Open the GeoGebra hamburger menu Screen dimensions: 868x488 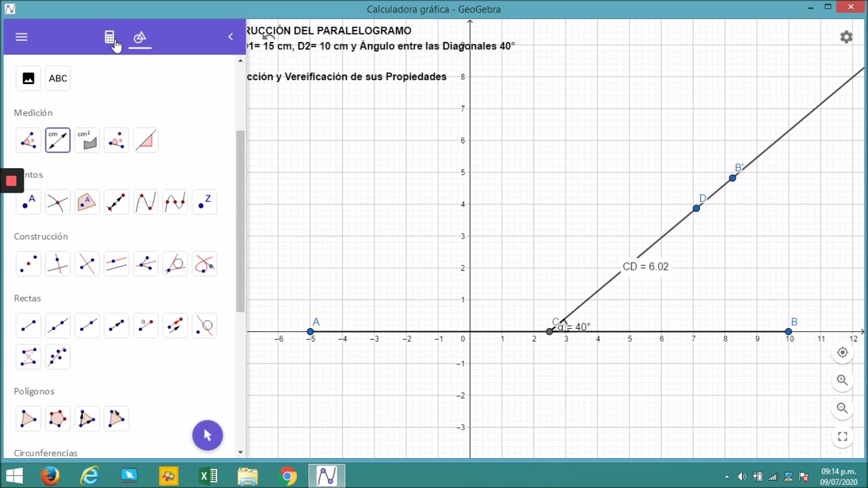(22, 37)
